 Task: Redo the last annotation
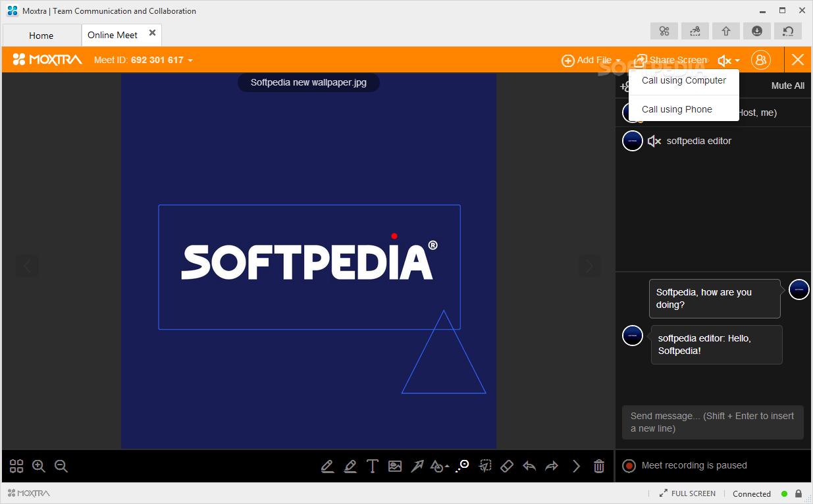pyautogui.click(x=552, y=466)
